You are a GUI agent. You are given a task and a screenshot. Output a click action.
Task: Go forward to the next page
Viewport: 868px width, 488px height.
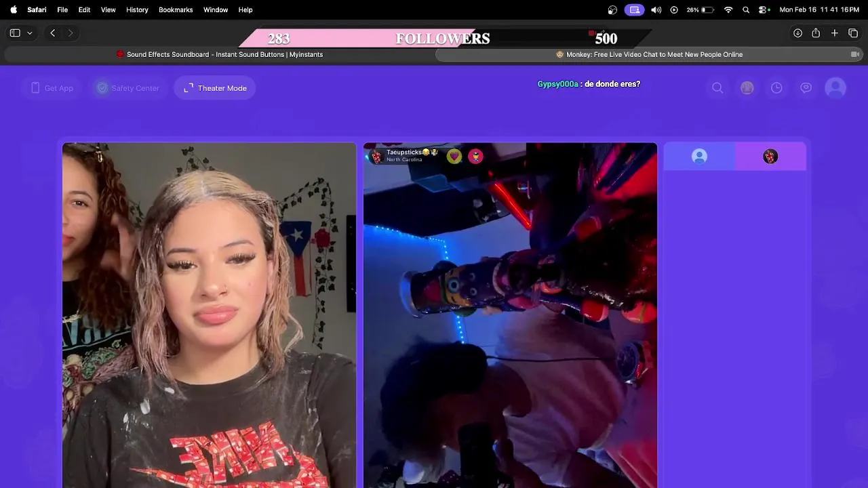(71, 33)
